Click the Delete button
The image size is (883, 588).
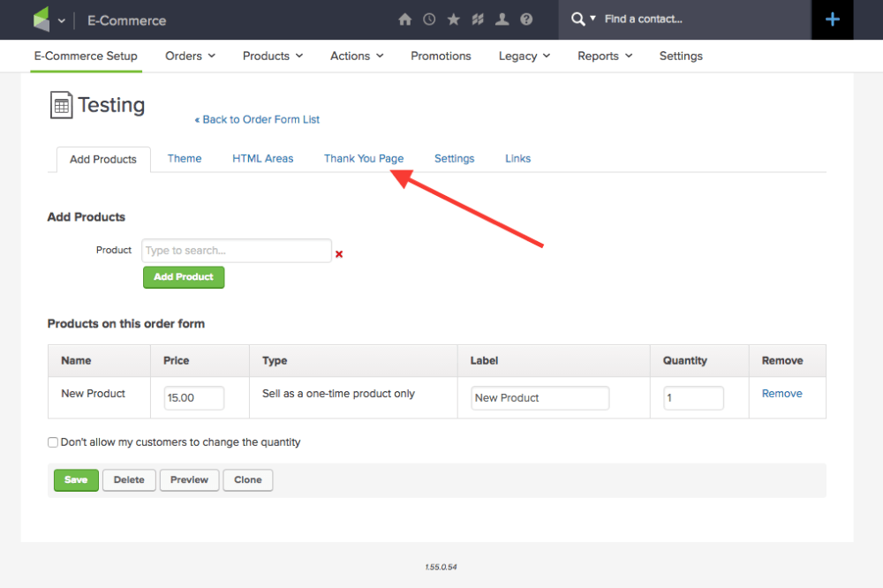click(x=129, y=480)
